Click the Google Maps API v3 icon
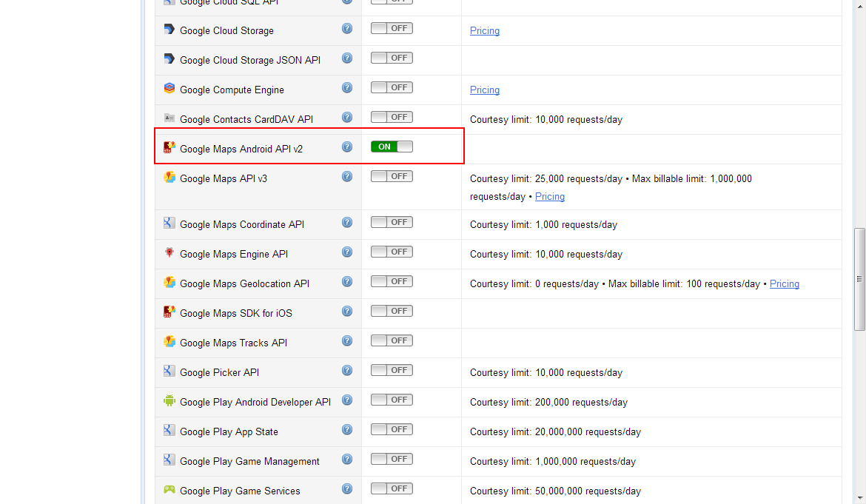Viewport: 866px width, 504px height. [x=169, y=177]
